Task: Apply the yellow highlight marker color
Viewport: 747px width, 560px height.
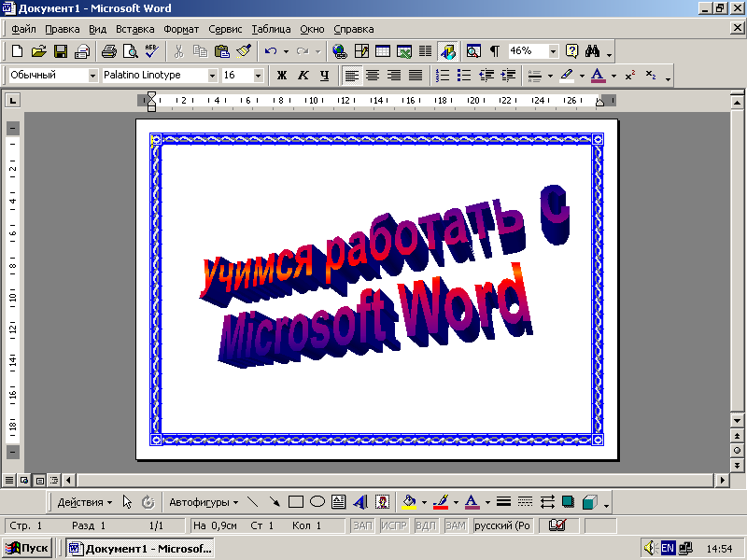Action: pyautogui.click(x=567, y=76)
